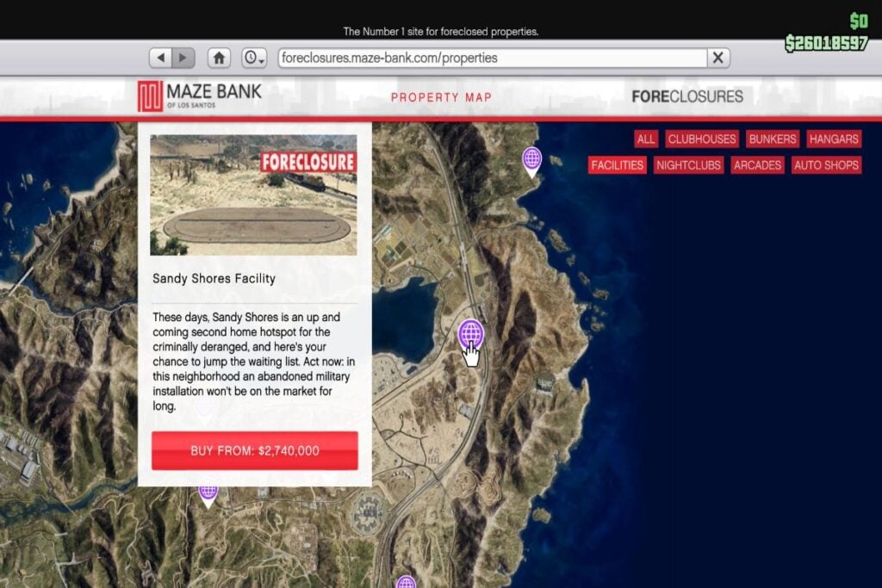Viewport: 882px width, 588px height.
Task: Open the Property Map tab
Action: coord(441,97)
